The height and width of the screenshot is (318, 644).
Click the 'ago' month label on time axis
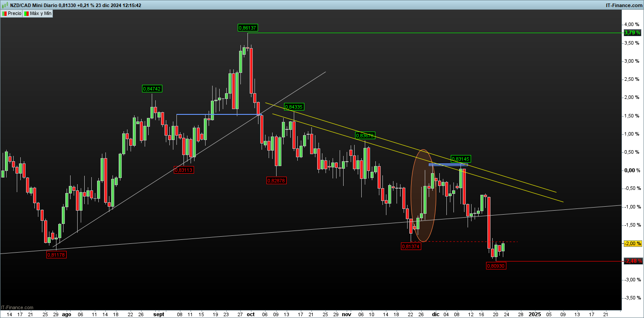pos(66,314)
